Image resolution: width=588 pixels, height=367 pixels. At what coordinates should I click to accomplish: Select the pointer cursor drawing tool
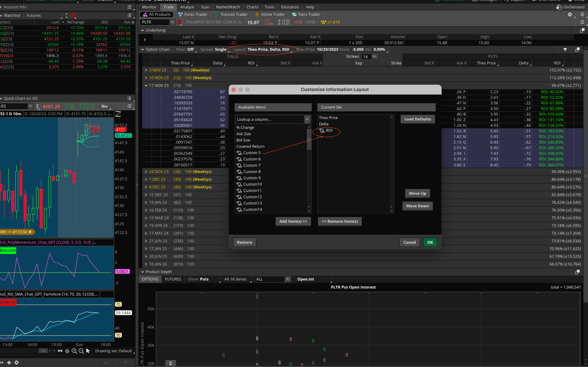pyautogui.click(x=88, y=351)
